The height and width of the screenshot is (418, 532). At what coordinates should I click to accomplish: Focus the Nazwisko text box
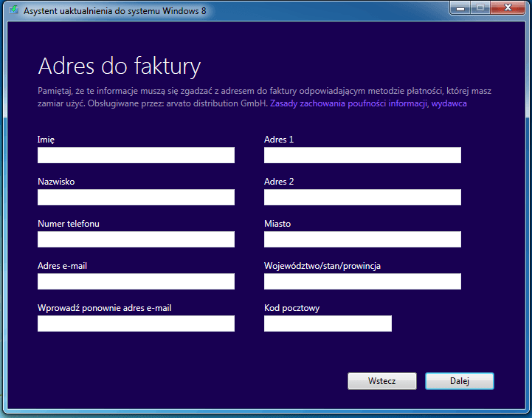pos(136,197)
